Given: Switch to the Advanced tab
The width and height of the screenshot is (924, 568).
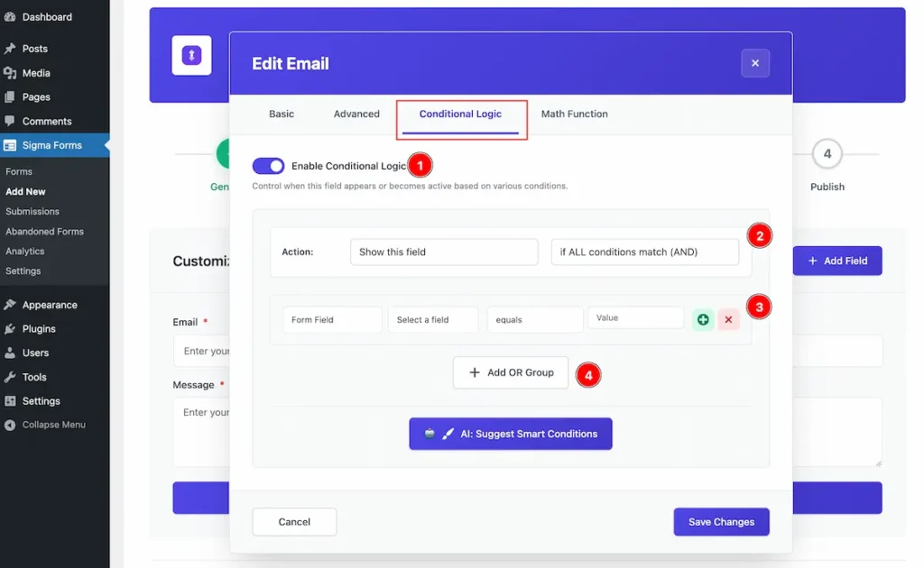Looking at the screenshot, I should (x=356, y=115).
